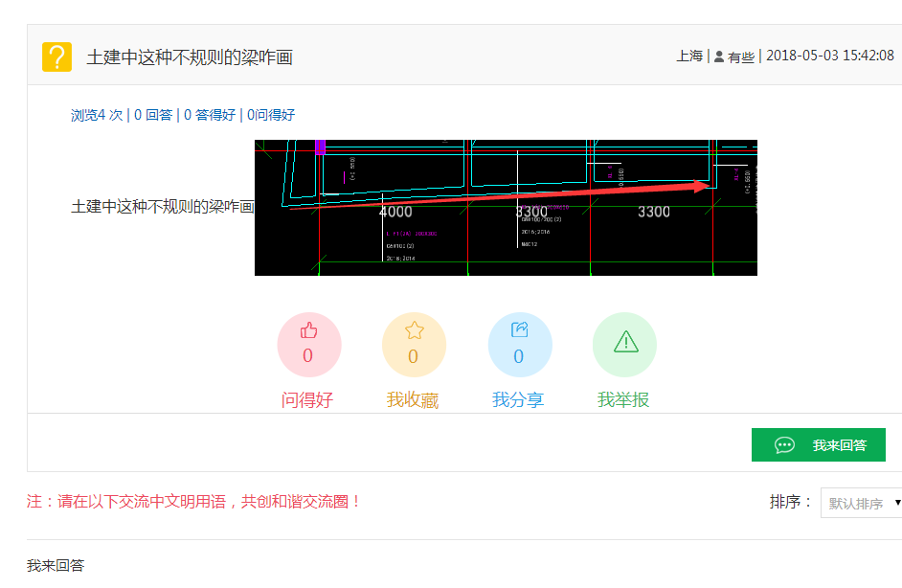
Task: Click the 上海 location text
Action: click(689, 56)
